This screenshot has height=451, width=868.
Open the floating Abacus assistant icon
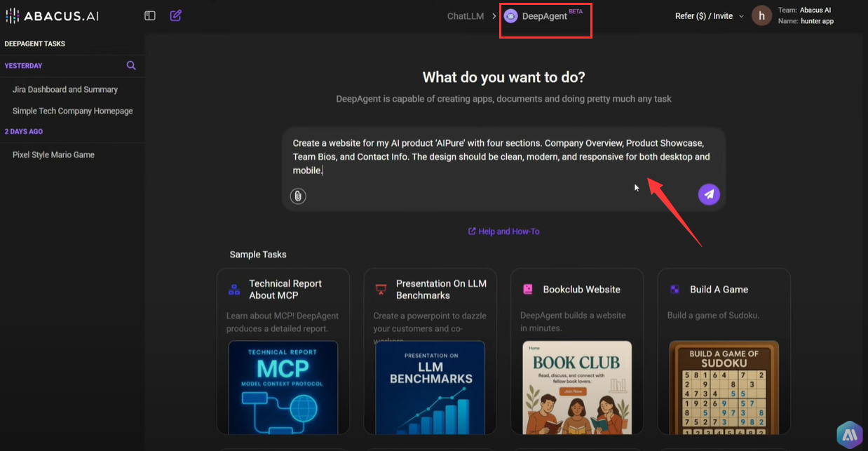click(x=849, y=434)
